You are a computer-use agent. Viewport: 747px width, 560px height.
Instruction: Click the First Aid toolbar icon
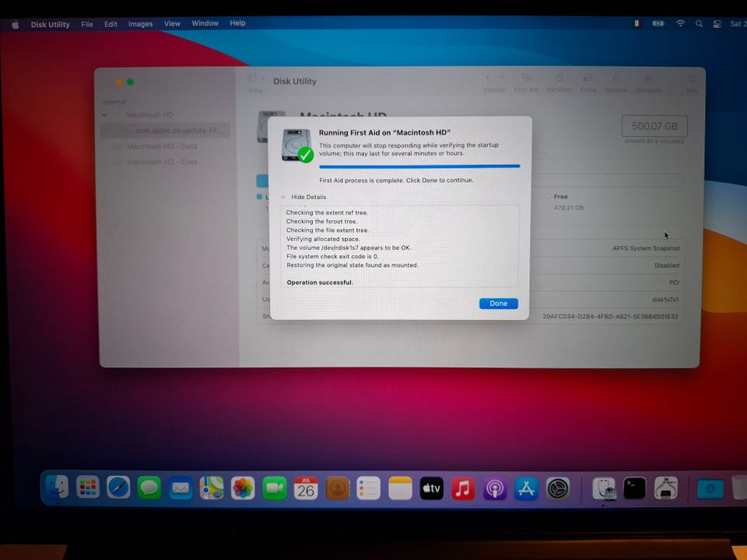pyautogui.click(x=527, y=78)
